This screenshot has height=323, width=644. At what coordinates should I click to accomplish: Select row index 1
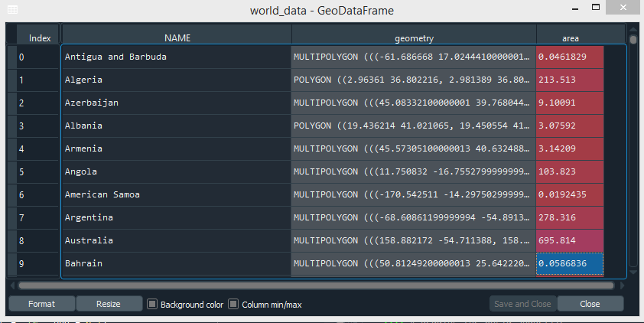pos(37,80)
